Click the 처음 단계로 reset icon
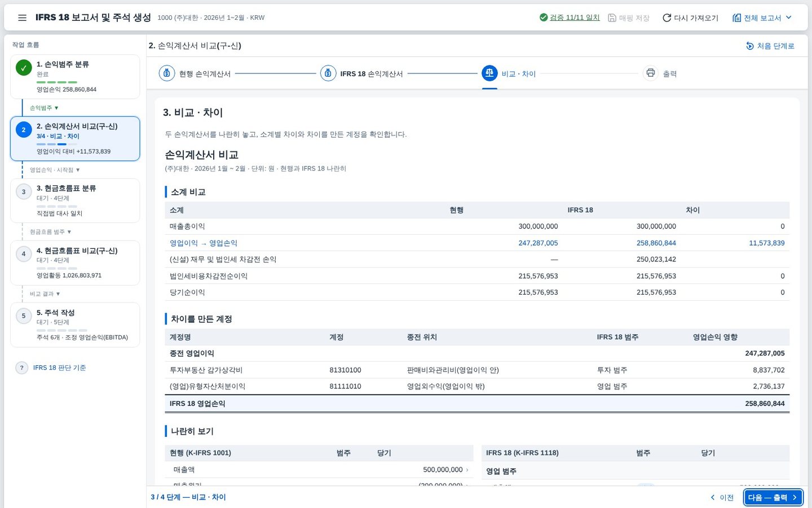The width and height of the screenshot is (812, 508). click(x=750, y=46)
